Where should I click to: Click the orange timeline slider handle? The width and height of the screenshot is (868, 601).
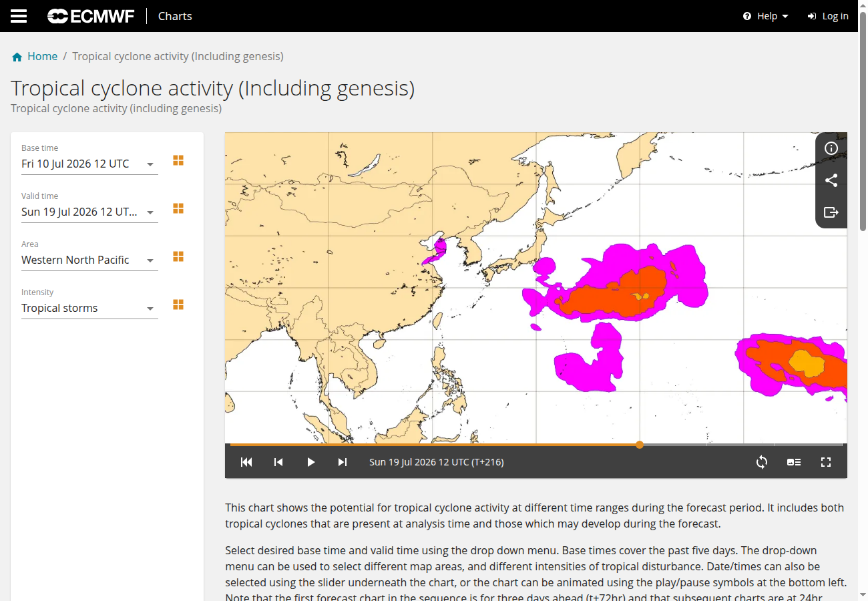(640, 445)
